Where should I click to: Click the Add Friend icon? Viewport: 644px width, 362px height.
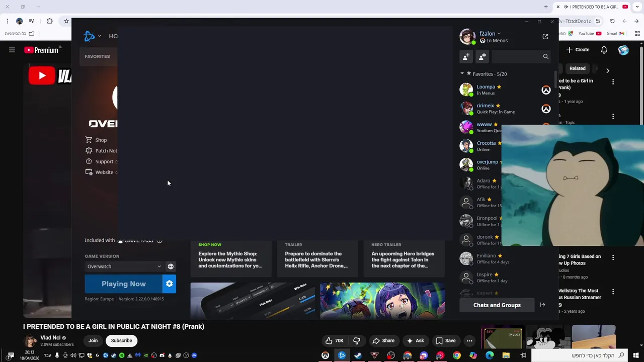(466, 56)
